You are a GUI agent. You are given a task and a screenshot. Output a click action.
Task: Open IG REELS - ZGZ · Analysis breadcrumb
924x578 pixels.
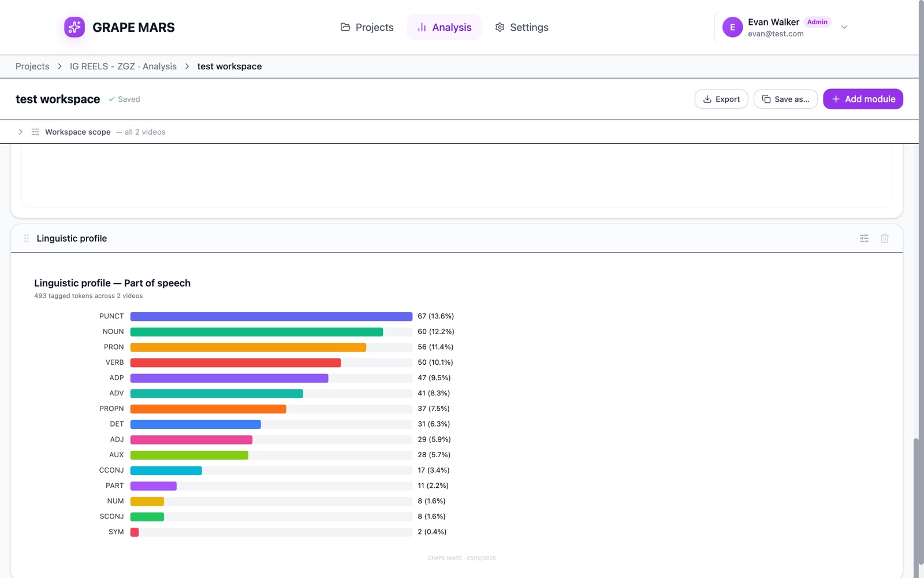pyautogui.click(x=123, y=66)
